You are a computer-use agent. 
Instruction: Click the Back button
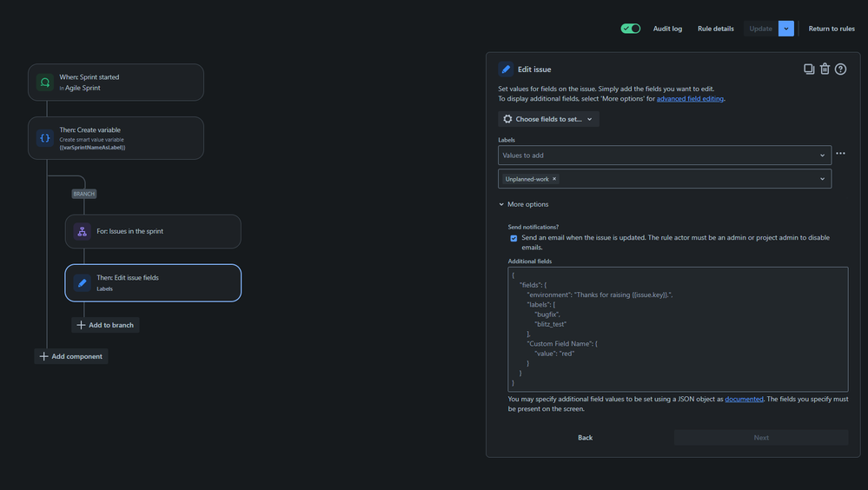585,437
